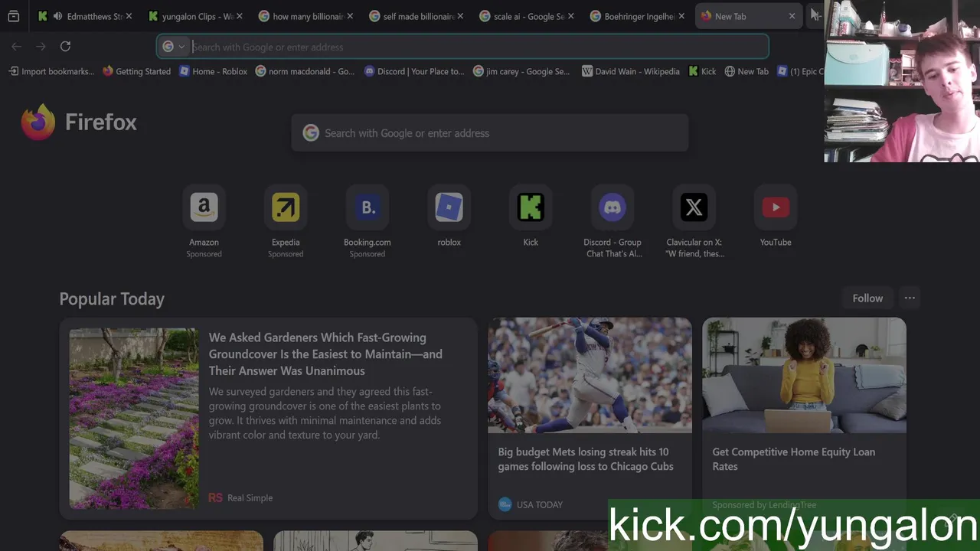The height and width of the screenshot is (551, 980).
Task: Open the Home Equity Loan Rates thumbnail
Action: (x=804, y=376)
